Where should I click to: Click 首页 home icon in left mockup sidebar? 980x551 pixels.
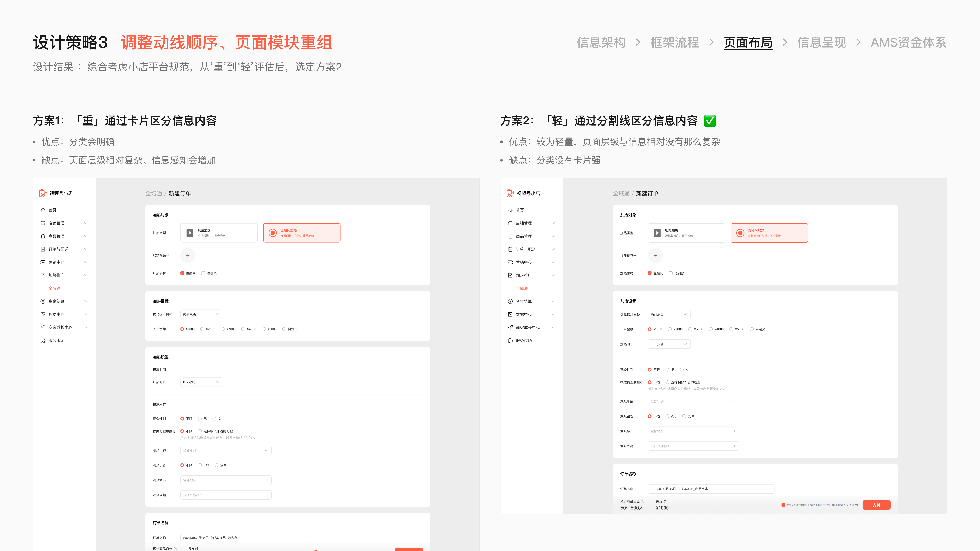coord(43,210)
